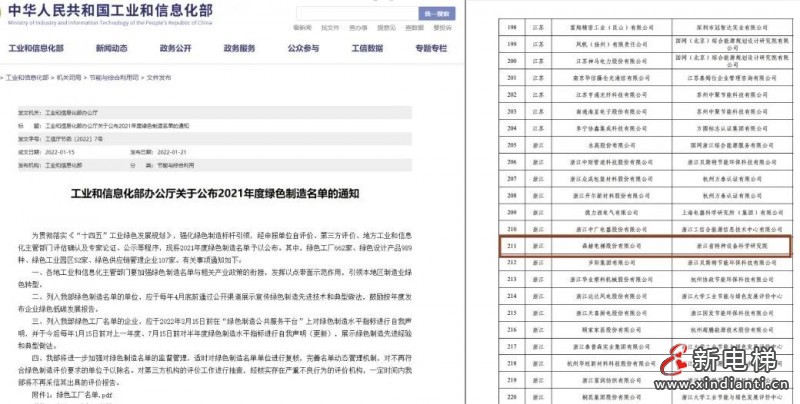The image size is (800, 404).
Task: Click the 看新闻 quick link under search
Action: click(302, 28)
